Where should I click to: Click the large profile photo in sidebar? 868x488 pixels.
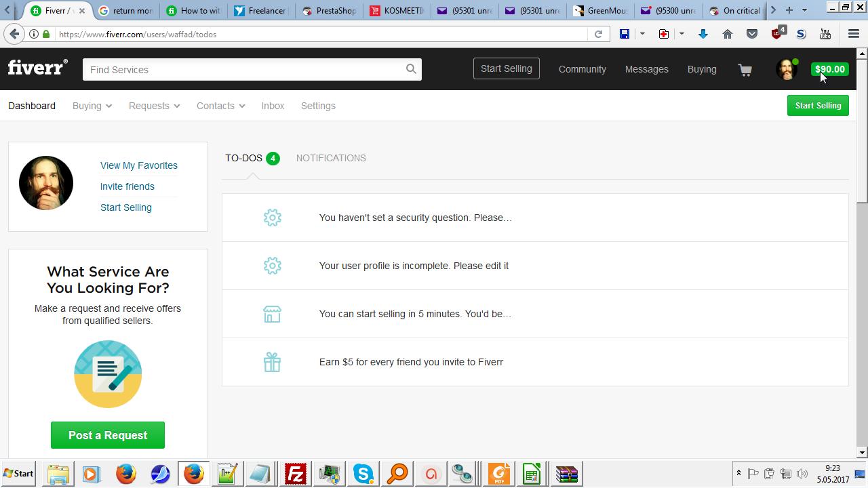click(x=46, y=183)
